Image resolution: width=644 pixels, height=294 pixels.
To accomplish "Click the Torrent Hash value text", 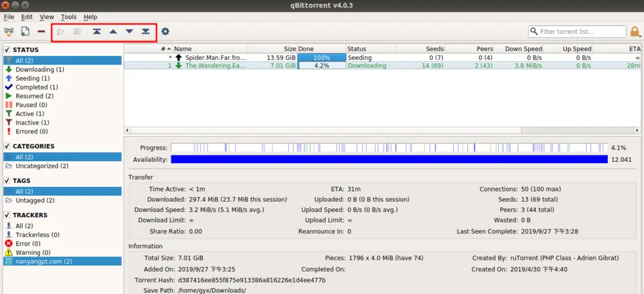I will tap(252, 280).
